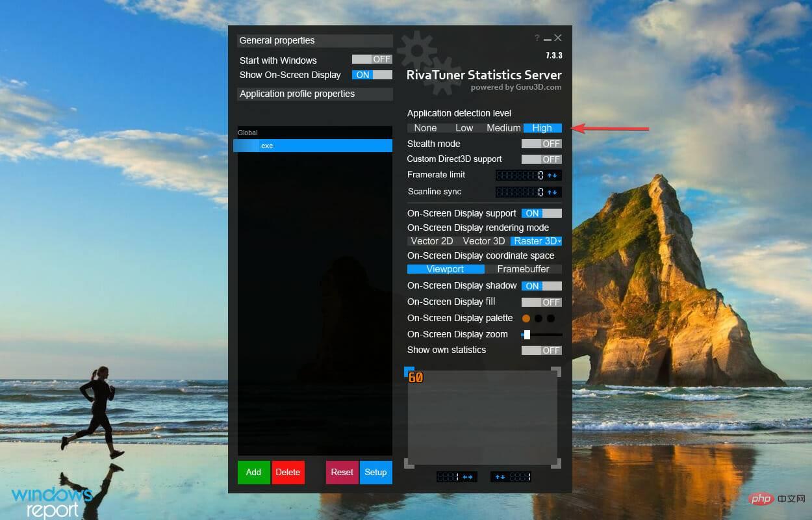
Task: Switch coordinate space to Framebuffer
Action: click(524, 269)
